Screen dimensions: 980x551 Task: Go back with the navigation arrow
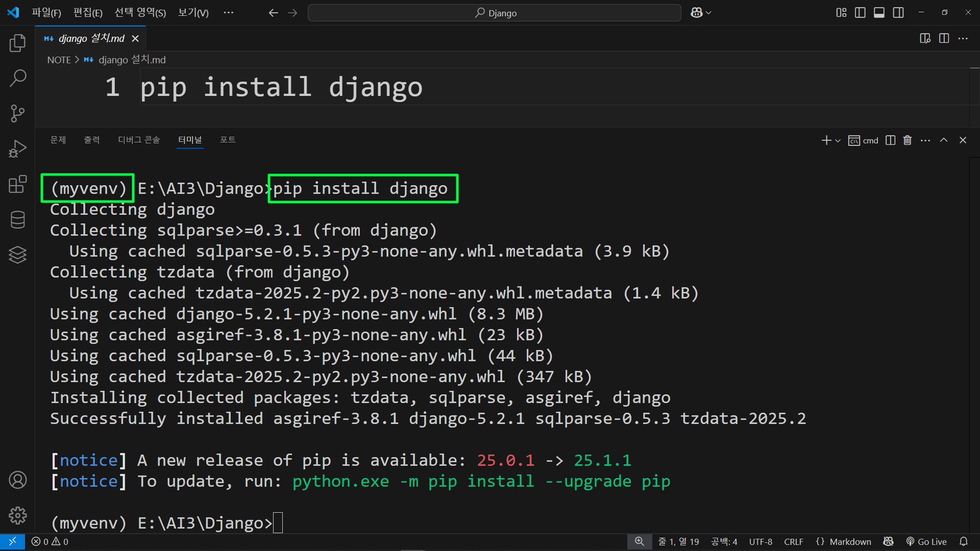[x=273, y=13]
